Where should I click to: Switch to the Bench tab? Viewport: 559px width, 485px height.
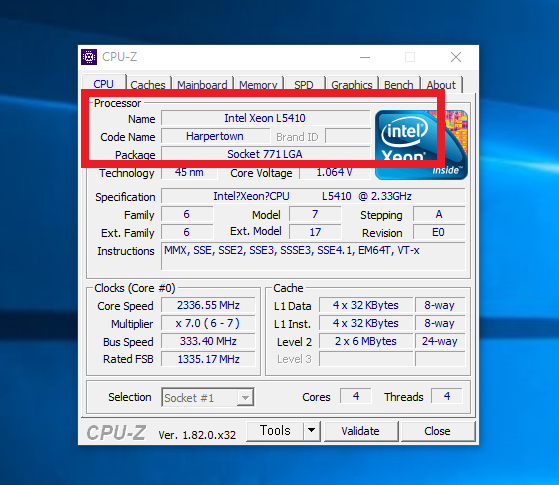click(399, 85)
